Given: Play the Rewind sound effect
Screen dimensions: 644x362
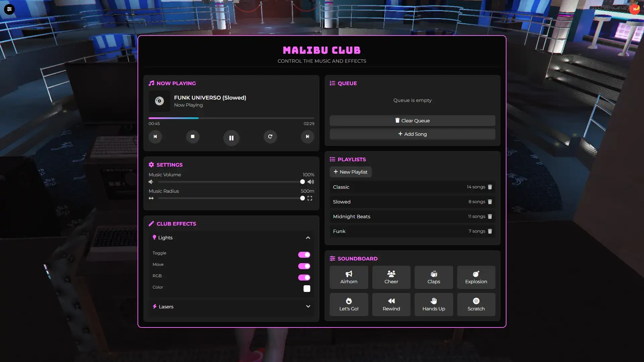Looking at the screenshot, I should tap(391, 304).
